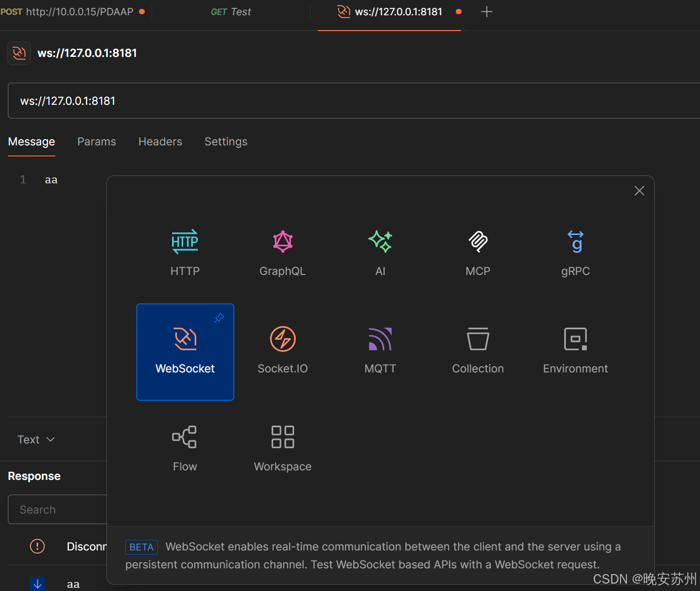Click the Disconnected entry in response list
Screen dimensions: 700x591
[x=87, y=547]
